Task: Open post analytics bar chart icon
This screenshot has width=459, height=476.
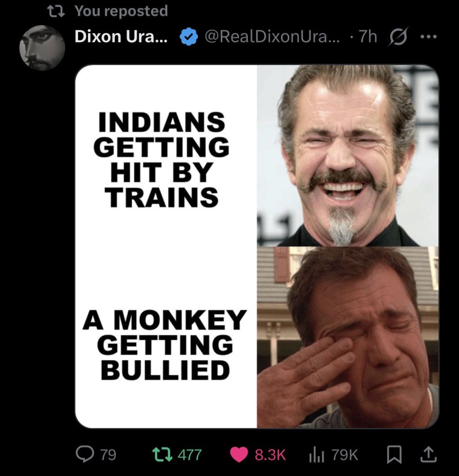Action: tap(316, 456)
